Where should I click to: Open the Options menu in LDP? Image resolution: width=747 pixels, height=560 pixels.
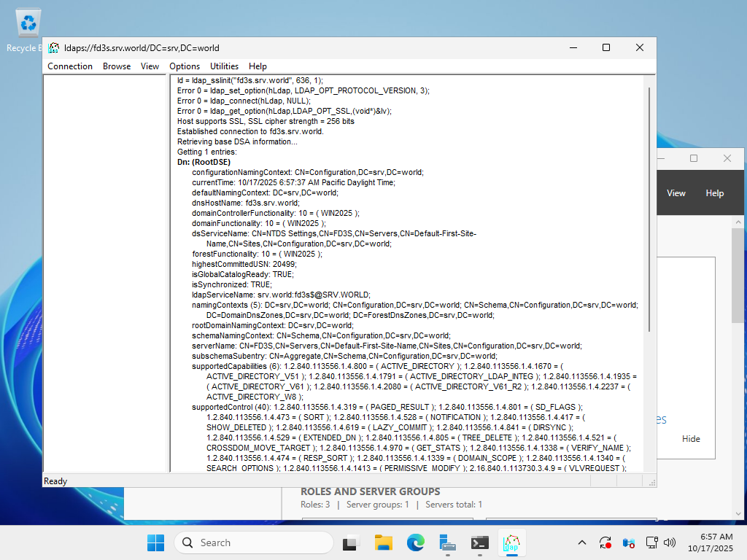185,66
